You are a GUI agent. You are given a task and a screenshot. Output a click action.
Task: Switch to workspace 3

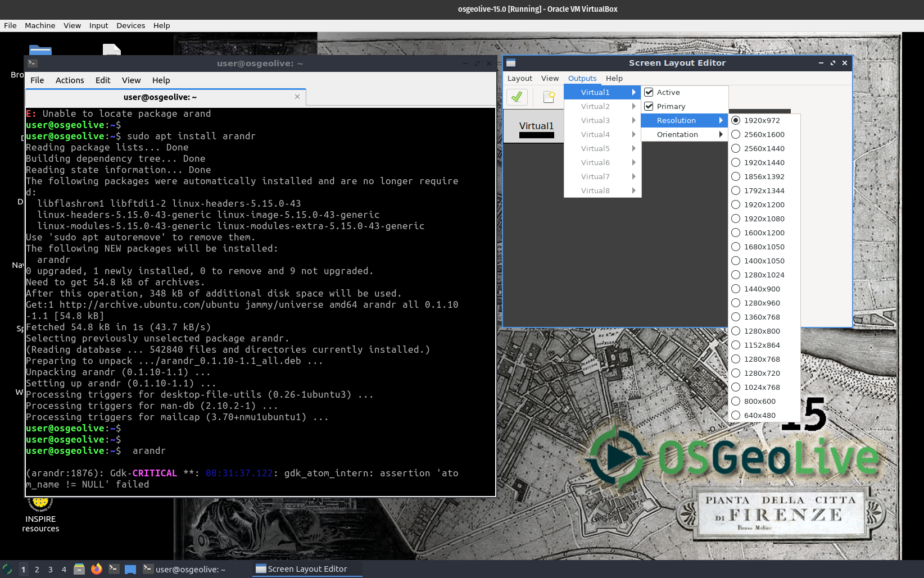(51, 569)
